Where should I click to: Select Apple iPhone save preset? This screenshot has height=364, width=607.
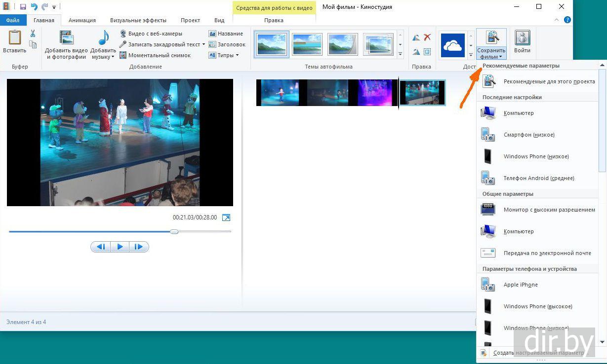(x=521, y=285)
